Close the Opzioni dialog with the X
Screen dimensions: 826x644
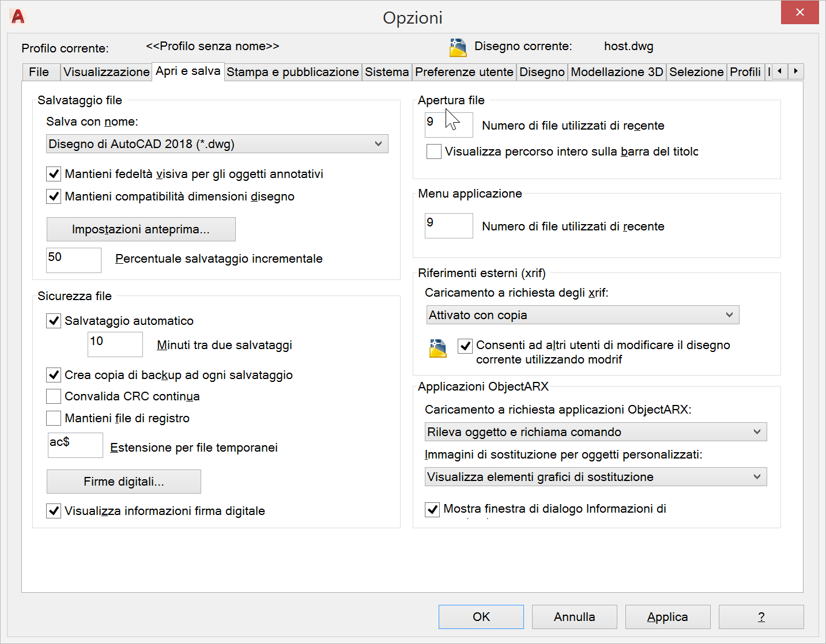click(799, 13)
